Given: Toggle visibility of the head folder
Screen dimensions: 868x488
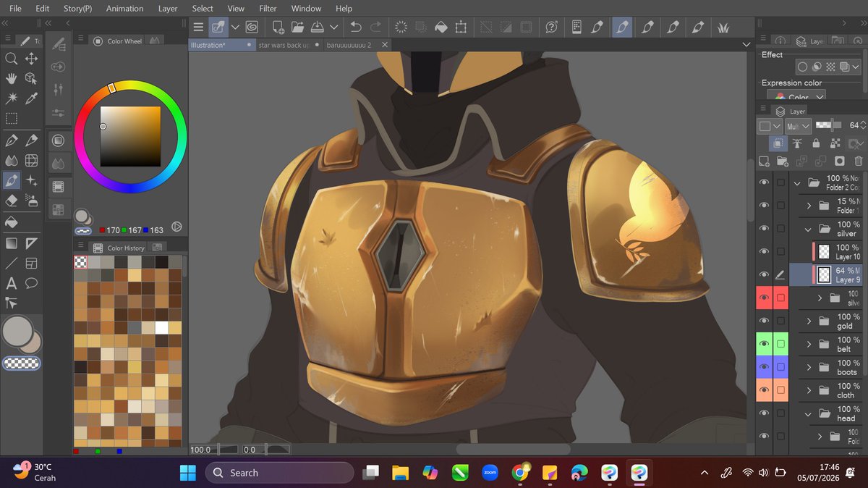Looking at the screenshot, I should click(764, 413).
